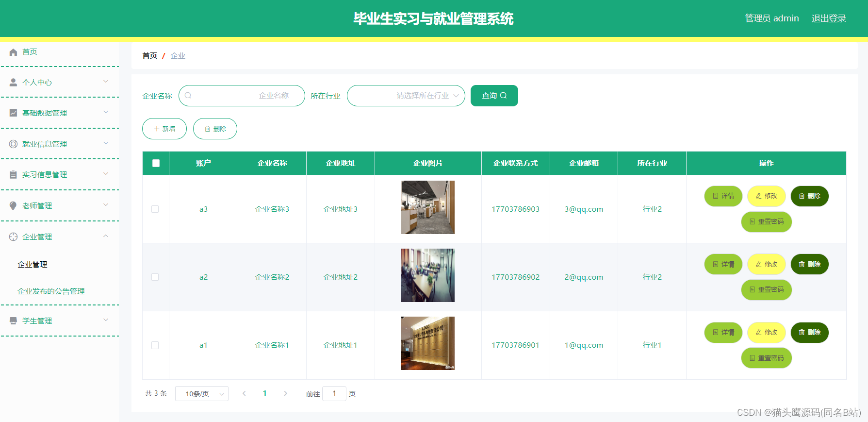This screenshot has width=868, height=422.
Task: Click the chart icon beside 基础数据管理
Action: (13, 113)
